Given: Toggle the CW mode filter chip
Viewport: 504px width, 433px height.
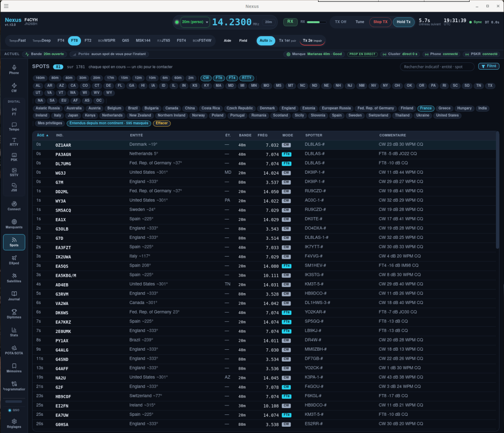Looking at the screenshot, I should tap(206, 78).
